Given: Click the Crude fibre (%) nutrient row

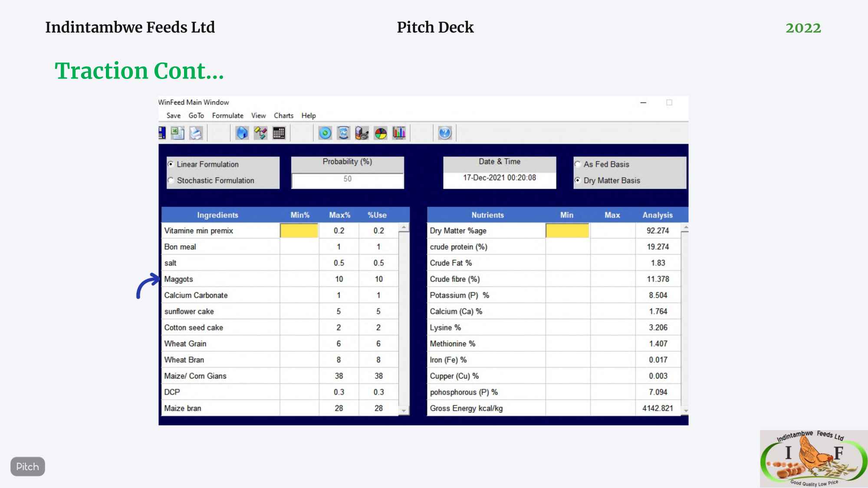Looking at the screenshot, I should pos(554,279).
